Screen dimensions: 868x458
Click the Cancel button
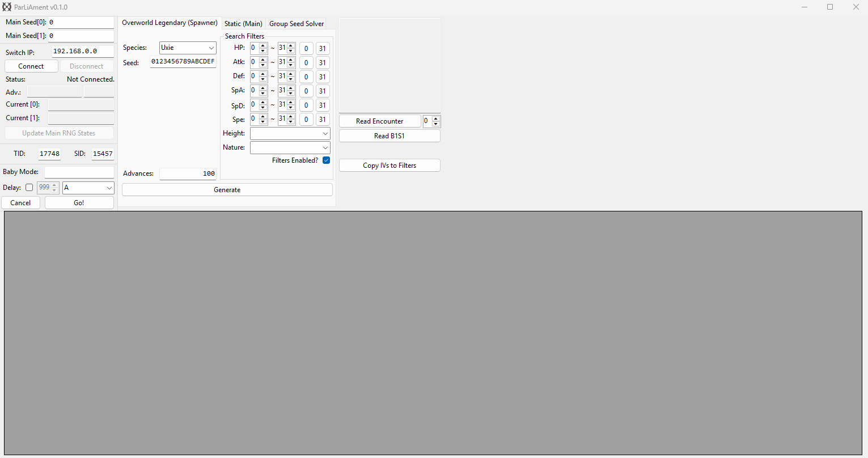(x=21, y=203)
